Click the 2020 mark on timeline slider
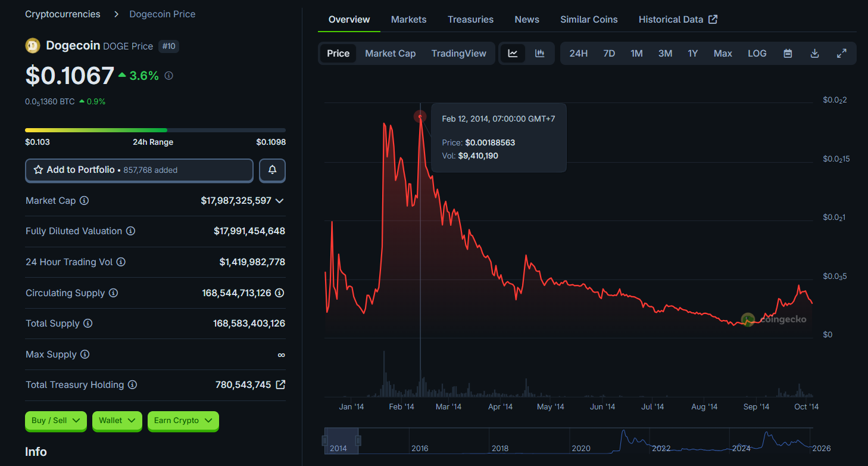This screenshot has height=466, width=868. (580, 448)
